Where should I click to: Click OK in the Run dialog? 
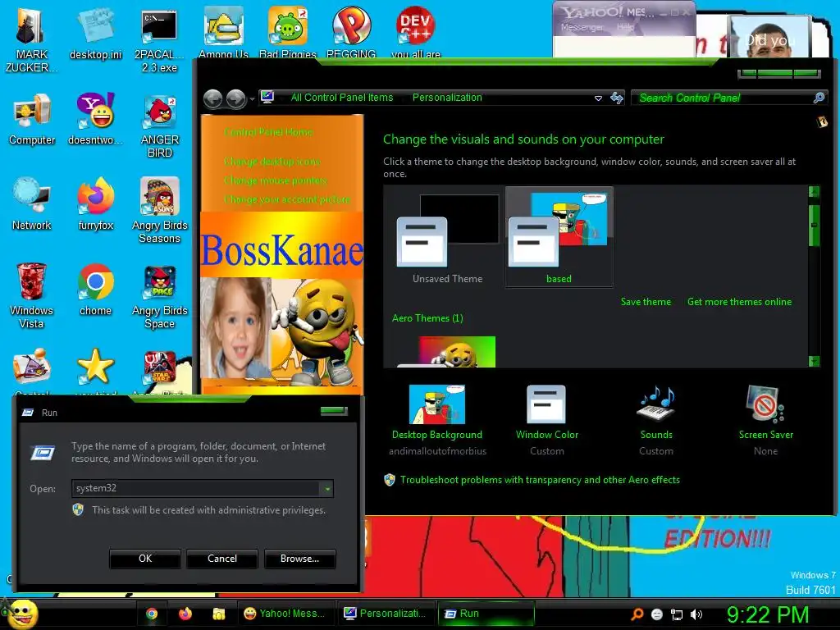tap(145, 559)
